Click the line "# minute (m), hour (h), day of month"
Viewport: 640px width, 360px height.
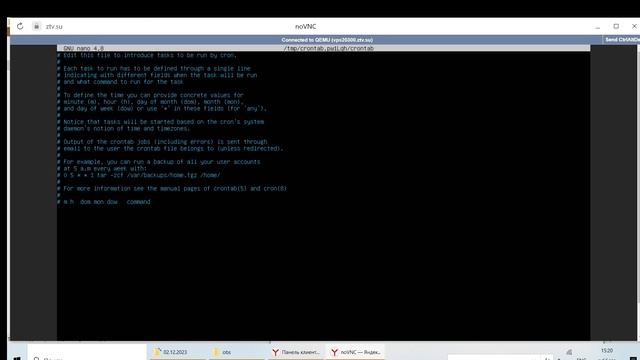[x=150, y=102]
